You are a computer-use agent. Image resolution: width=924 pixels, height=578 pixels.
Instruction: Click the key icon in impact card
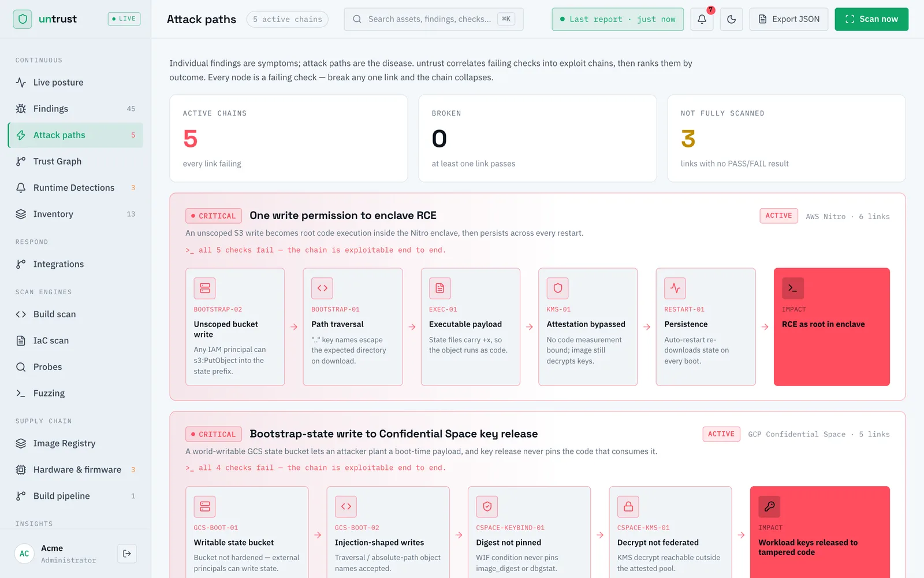(x=769, y=506)
